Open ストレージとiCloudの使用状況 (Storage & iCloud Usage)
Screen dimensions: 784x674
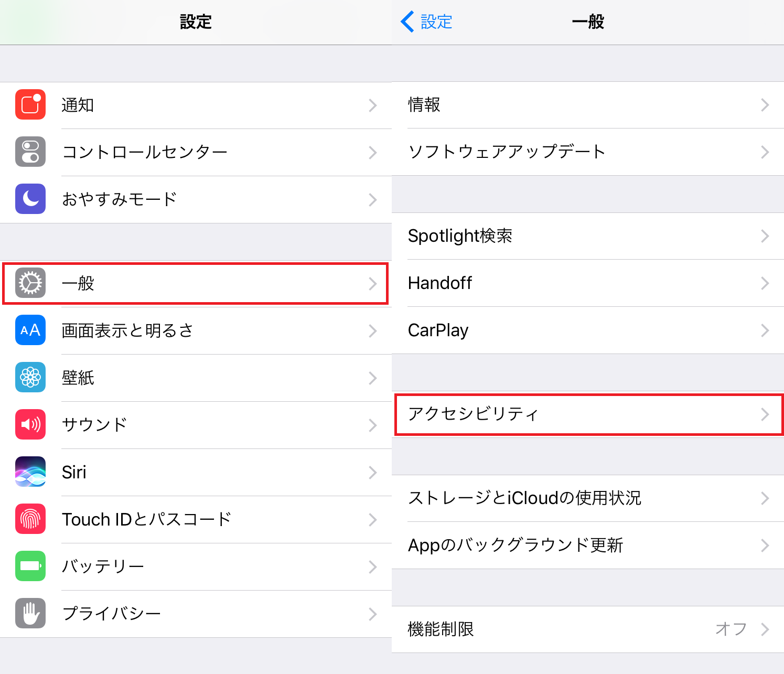point(524,498)
